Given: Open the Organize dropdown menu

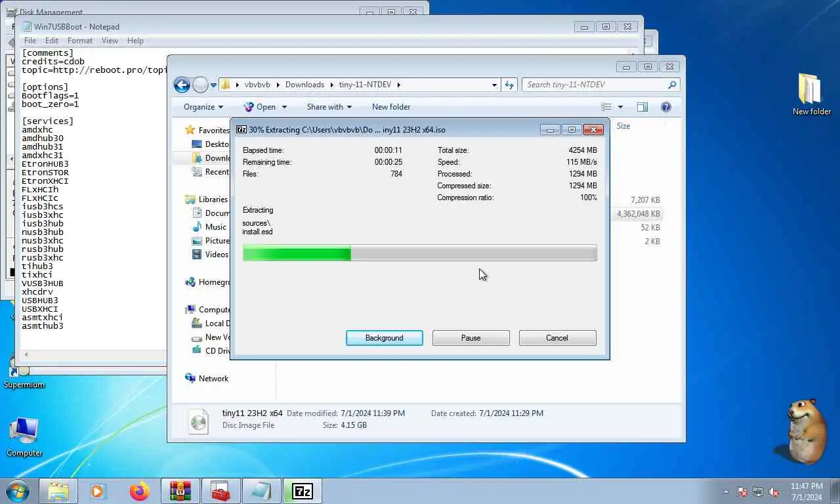Looking at the screenshot, I should [203, 107].
